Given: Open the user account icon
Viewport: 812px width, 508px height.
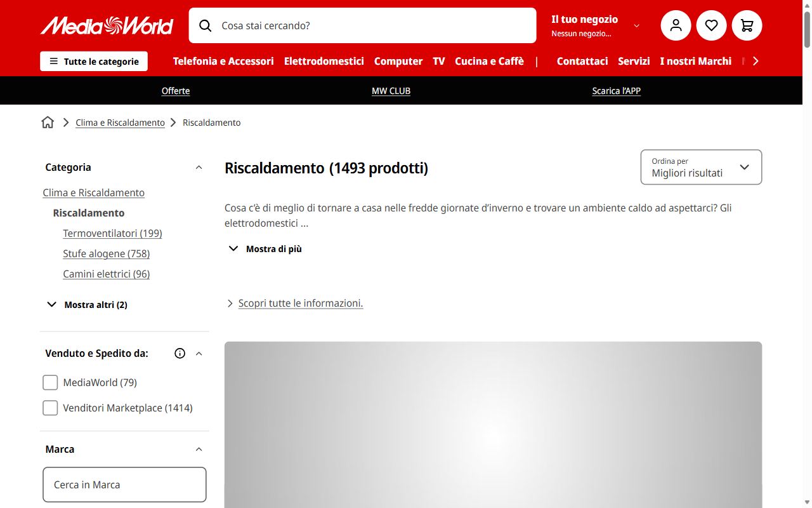Looking at the screenshot, I should (x=676, y=25).
